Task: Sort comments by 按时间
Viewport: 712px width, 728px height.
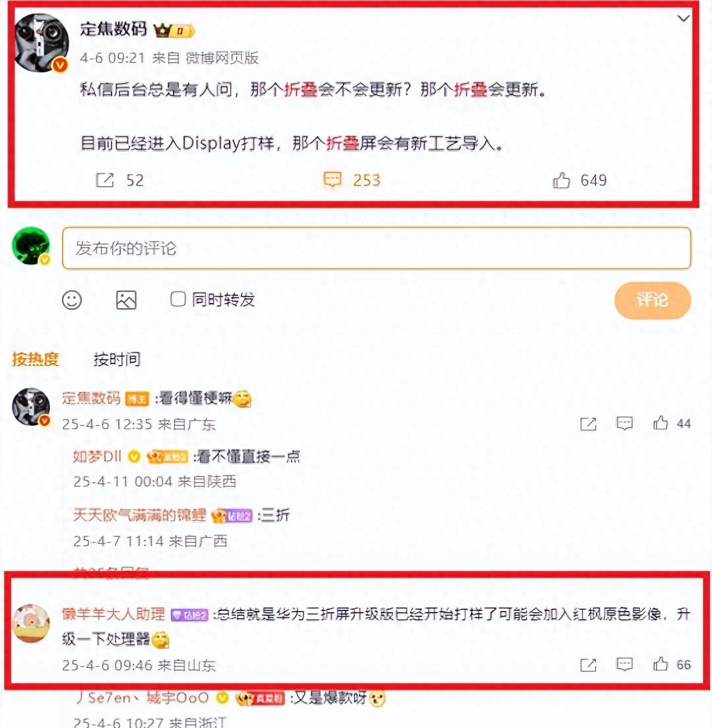Action: (117, 359)
